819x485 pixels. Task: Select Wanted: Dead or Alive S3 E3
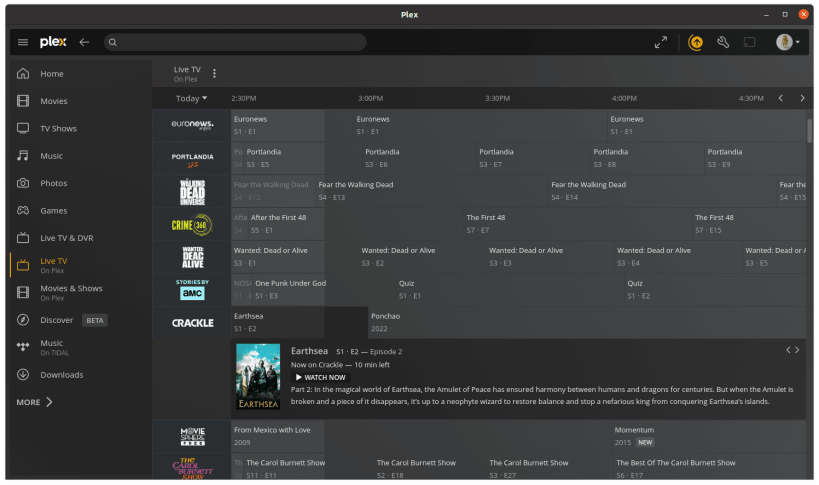pyautogui.click(x=550, y=257)
